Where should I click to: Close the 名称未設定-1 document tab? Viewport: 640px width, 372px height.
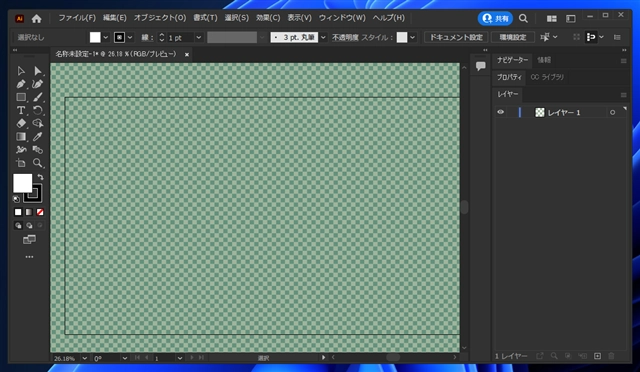(x=187, y=54)
